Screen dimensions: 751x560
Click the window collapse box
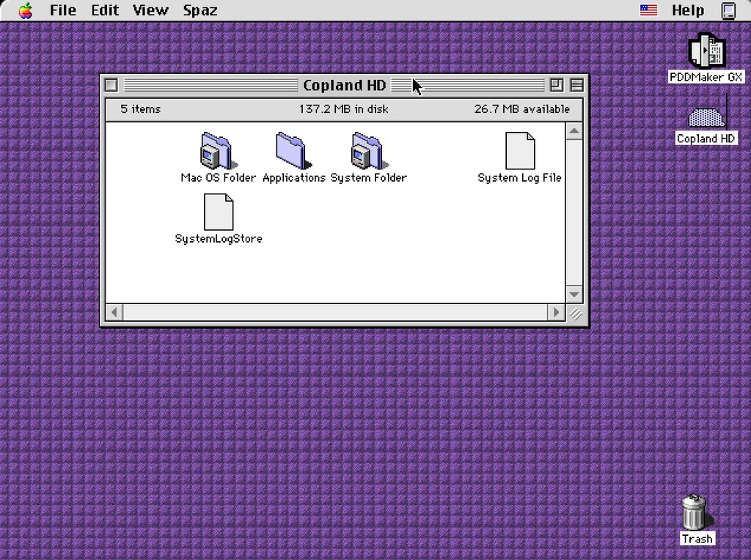point(576,85)
